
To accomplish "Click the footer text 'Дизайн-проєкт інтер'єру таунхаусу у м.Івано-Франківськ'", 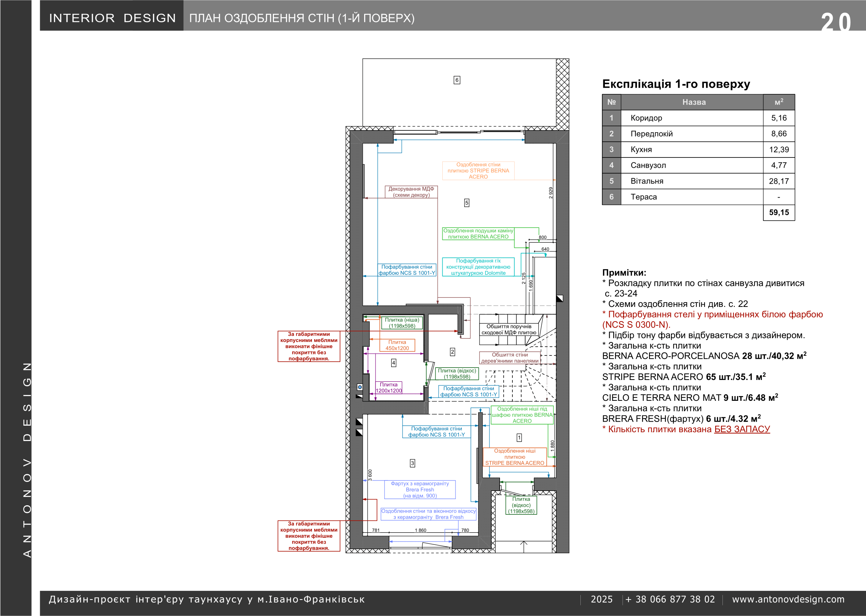I will [x=207, y=599].
